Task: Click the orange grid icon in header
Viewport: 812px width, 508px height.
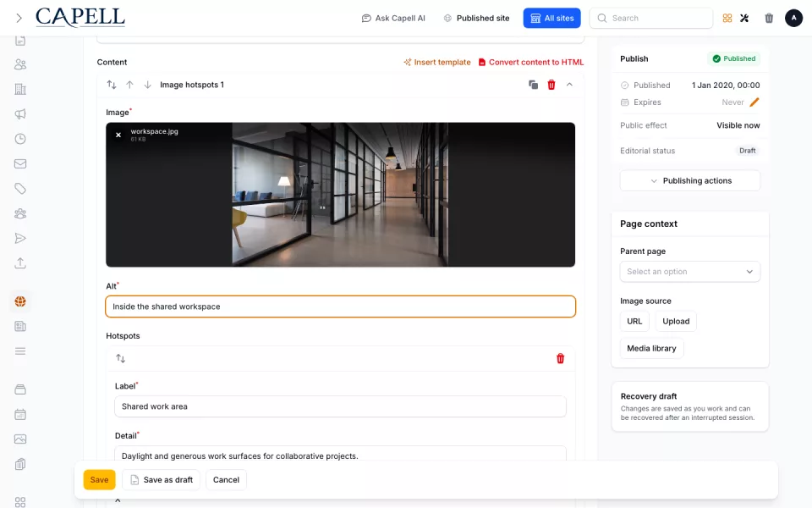Action: (727, 18)
